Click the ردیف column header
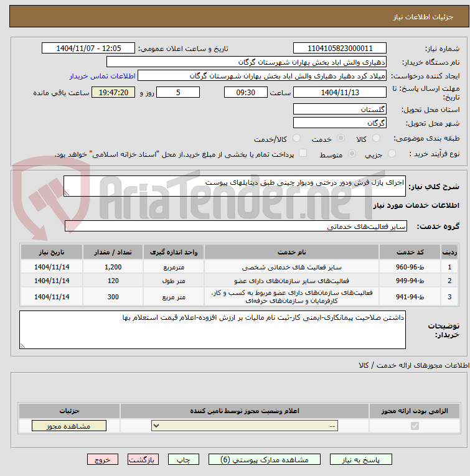Image resolution: width=470 pixels, height=476 pixels. pos(449,252)
